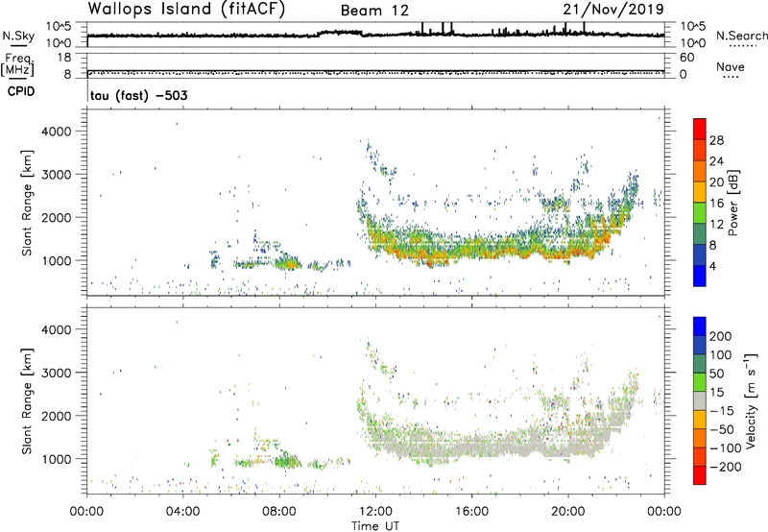The width and height of the screenshot is (768, 532).
Task: Click the '08:00' time tick label
Action: 279,512
